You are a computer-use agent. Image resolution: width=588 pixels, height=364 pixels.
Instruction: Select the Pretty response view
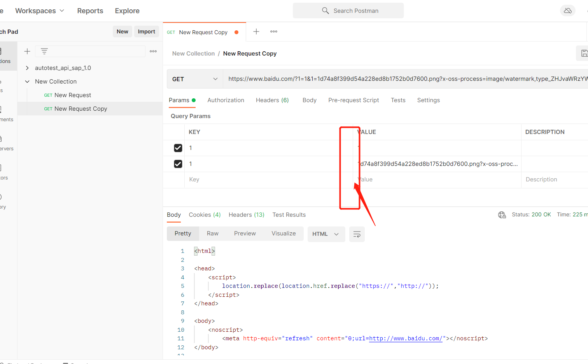point(183,233)
